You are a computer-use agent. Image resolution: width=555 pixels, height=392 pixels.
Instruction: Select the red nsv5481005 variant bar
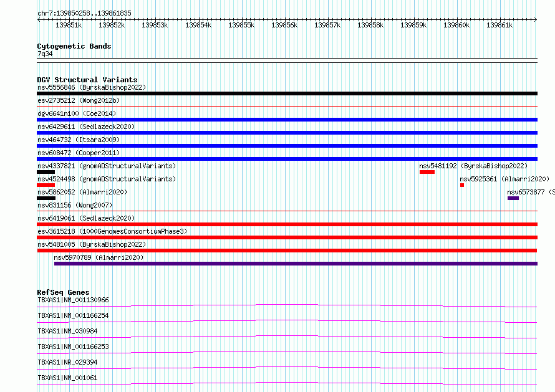pos(287,251)
